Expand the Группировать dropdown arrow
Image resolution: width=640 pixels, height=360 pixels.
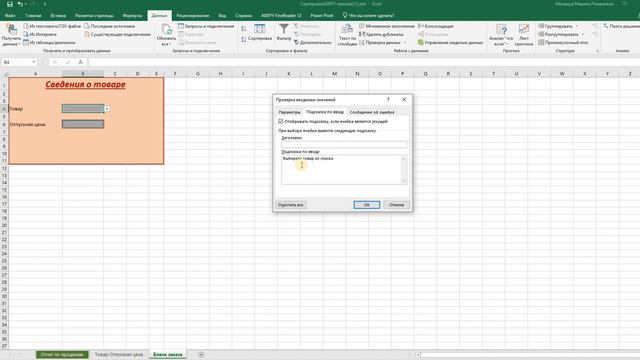[576, 26]
